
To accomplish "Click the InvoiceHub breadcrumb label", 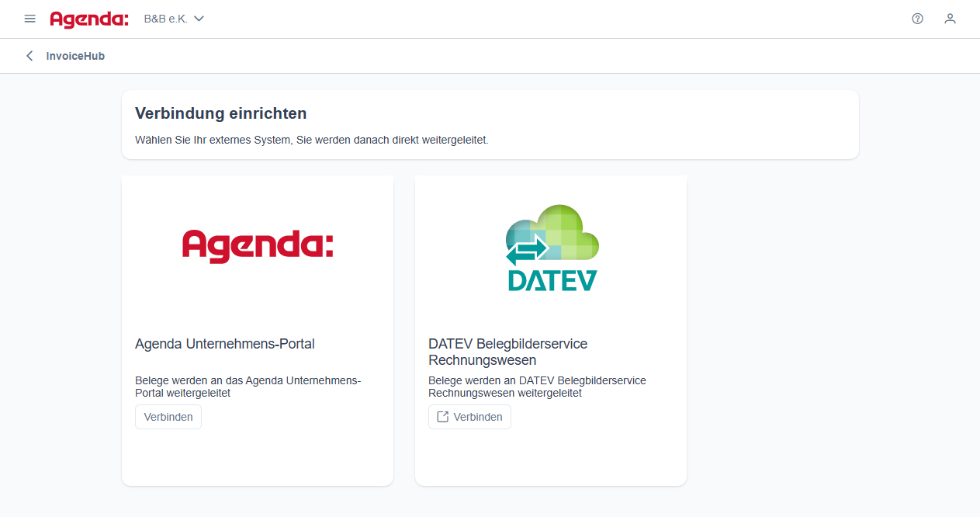I will point(75,56).
